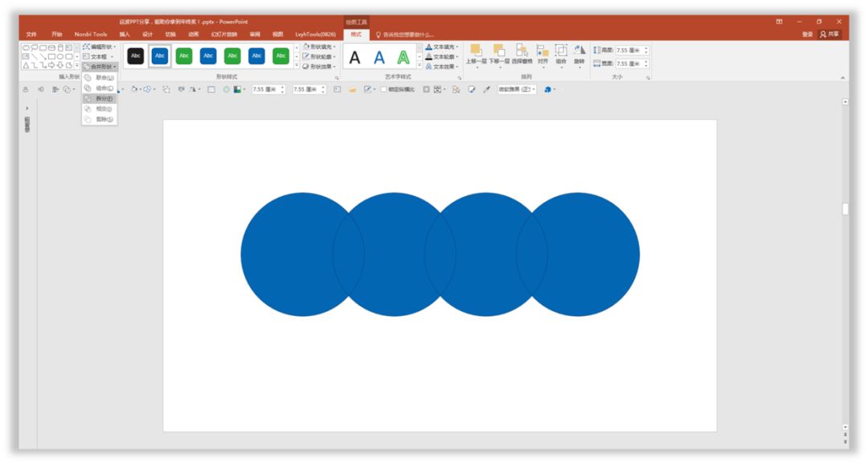Apply the blue A WordArt style
868x464 pixels.
pos(379,57)
